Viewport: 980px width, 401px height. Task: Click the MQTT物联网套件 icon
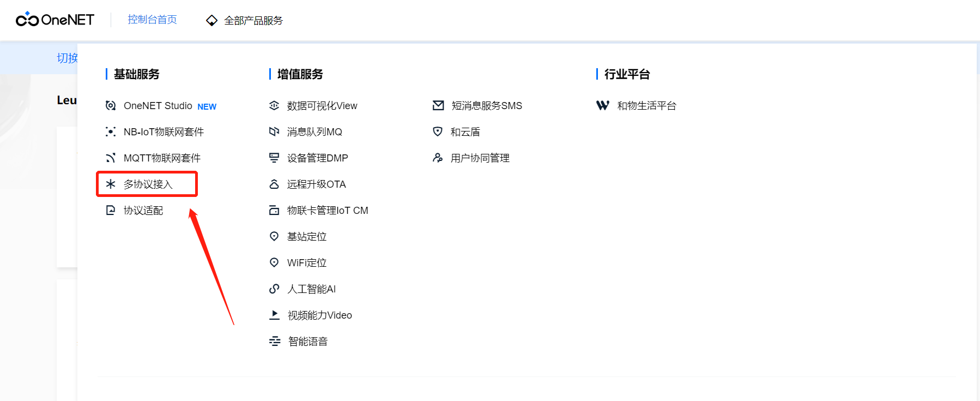click(x=111, y=158)
